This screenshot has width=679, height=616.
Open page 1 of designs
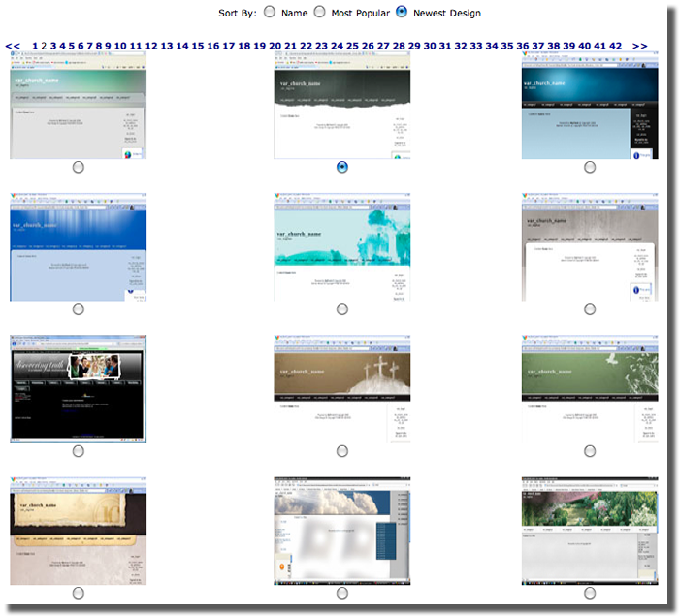coord(35,46)
